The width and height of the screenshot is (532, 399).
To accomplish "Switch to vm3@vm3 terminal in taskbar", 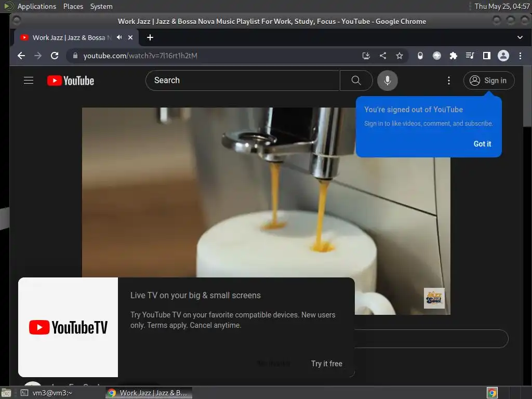I will coord(46,393).
